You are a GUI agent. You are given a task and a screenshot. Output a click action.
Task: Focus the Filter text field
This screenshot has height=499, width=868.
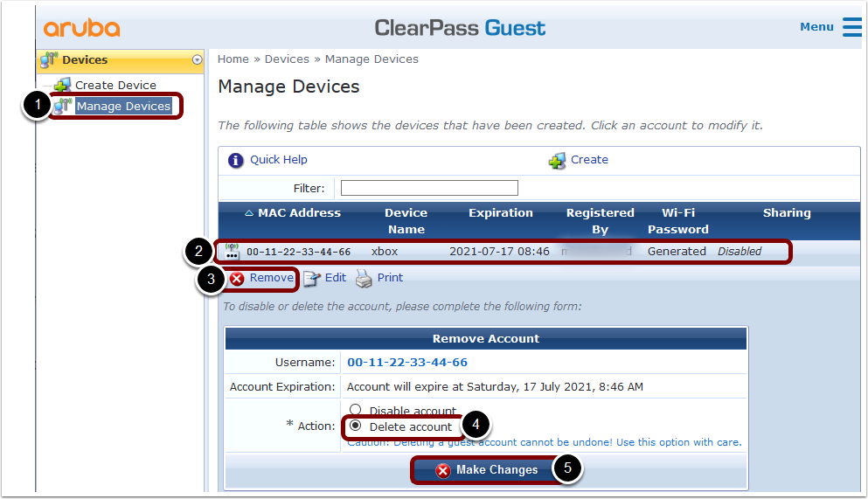[x=429, y=188]
